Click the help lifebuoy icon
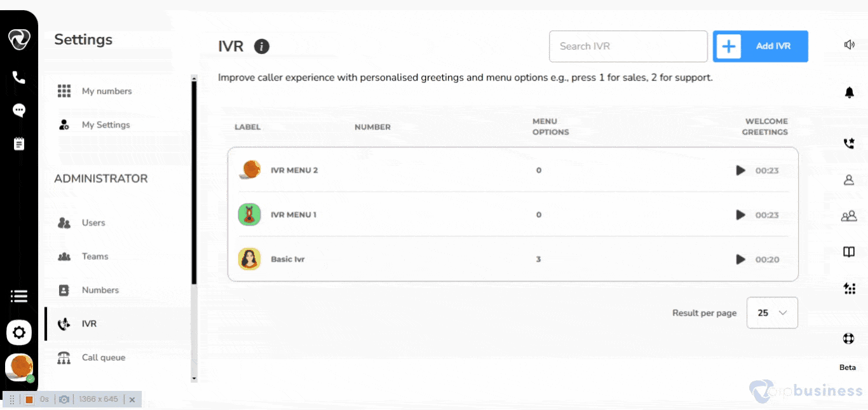Screen dimensions: 868x410 848,338
